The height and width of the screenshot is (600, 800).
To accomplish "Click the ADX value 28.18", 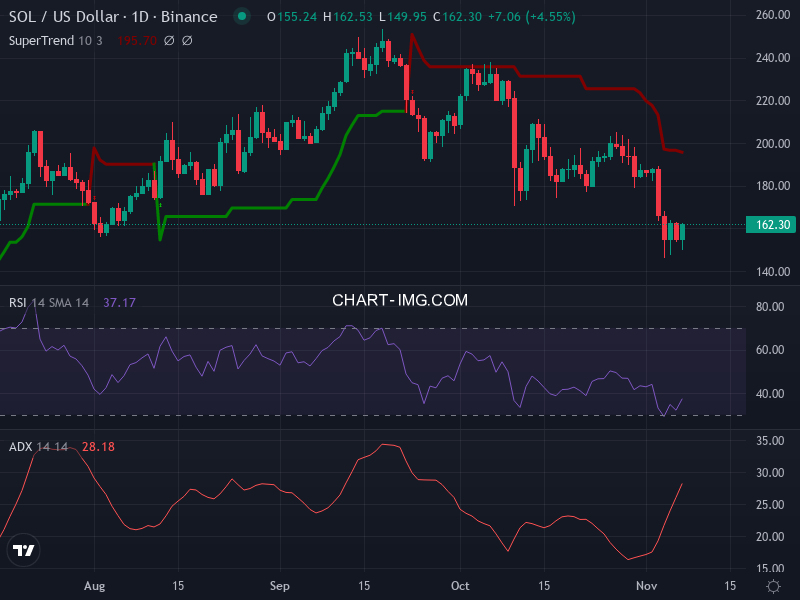I will (98, 447).
